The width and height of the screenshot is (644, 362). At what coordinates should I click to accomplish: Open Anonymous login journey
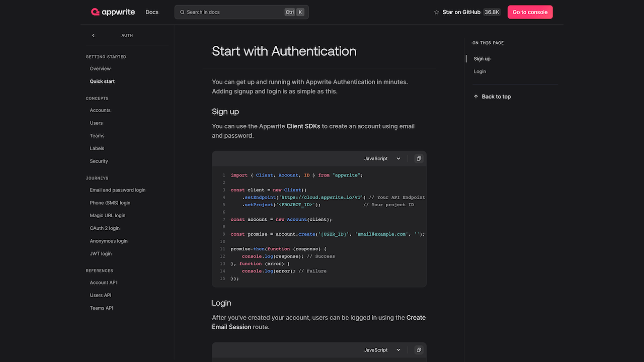[x=109, y=241]
